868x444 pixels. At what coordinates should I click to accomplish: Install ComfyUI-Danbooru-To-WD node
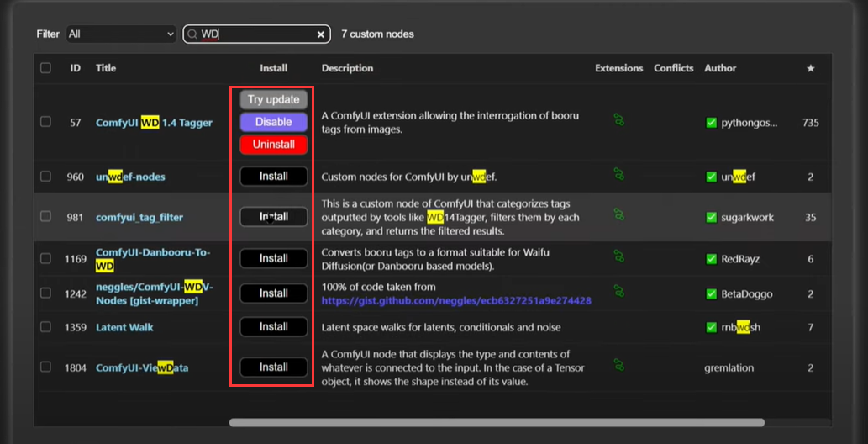[x=273, y=258]
